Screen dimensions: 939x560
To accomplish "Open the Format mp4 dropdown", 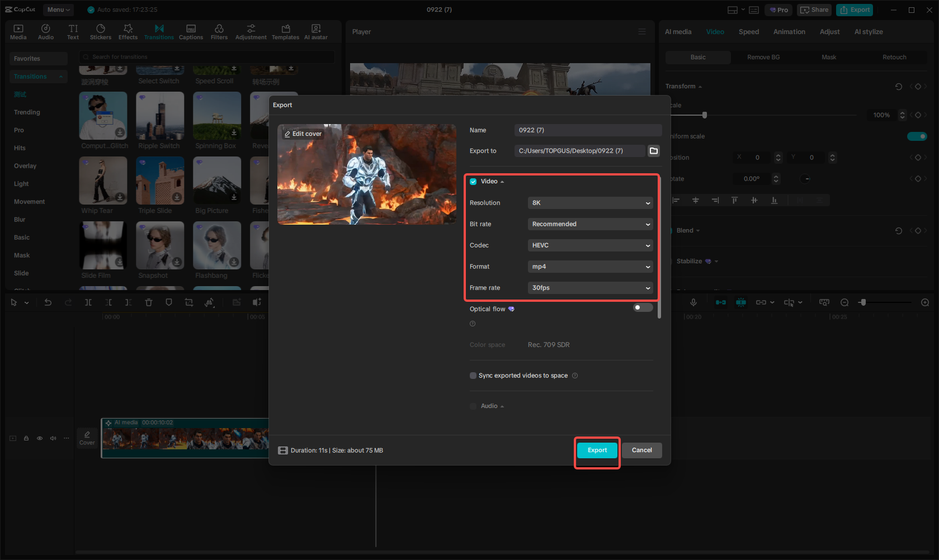I will click(x=590, y=267).
